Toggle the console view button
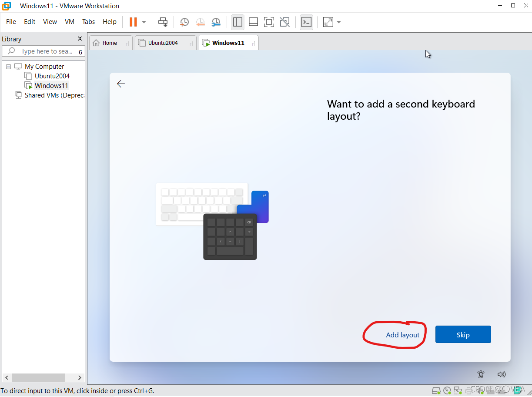532x397 pixels. (x=307, y=22)
